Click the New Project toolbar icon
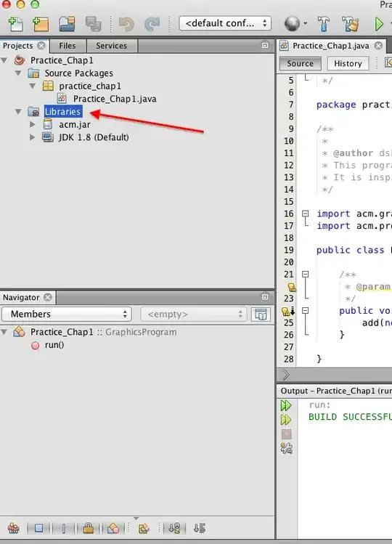Screen dimensions: 392x544 click(41, 24)
